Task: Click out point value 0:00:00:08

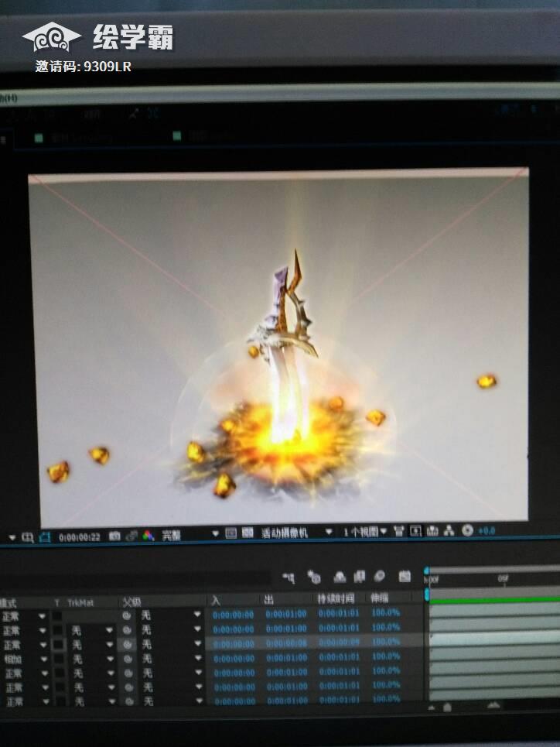Action: (286, 643)
